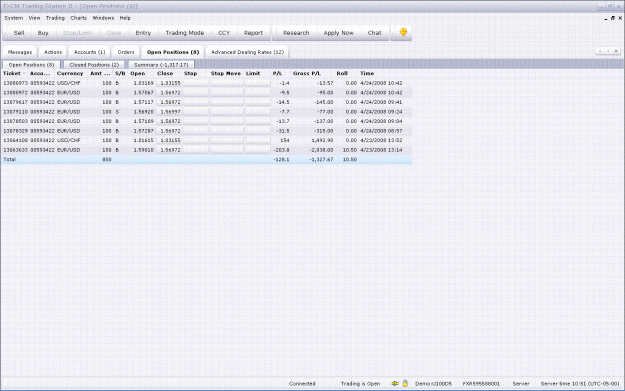Switch to the Accounts (1) tab
Image resolution: width=625 pixels, height=391 pixels.
90,52
